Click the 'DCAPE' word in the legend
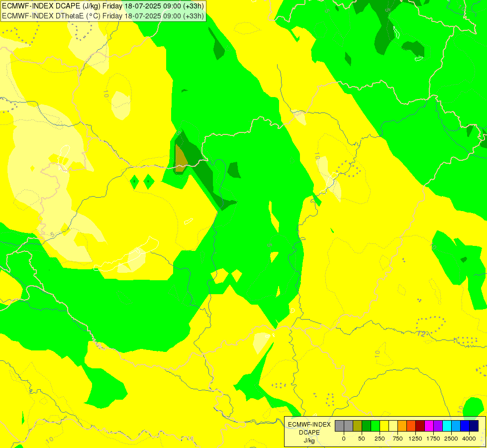The image size is (487, 448). pos(309,433)
